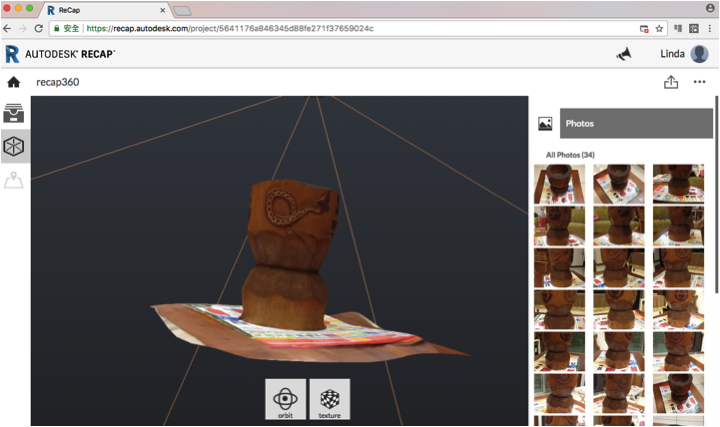Open first photo thumbnail in row one
Image resolution: width=720 pixels, height=427 pixels.
click(x=559, y=184)
